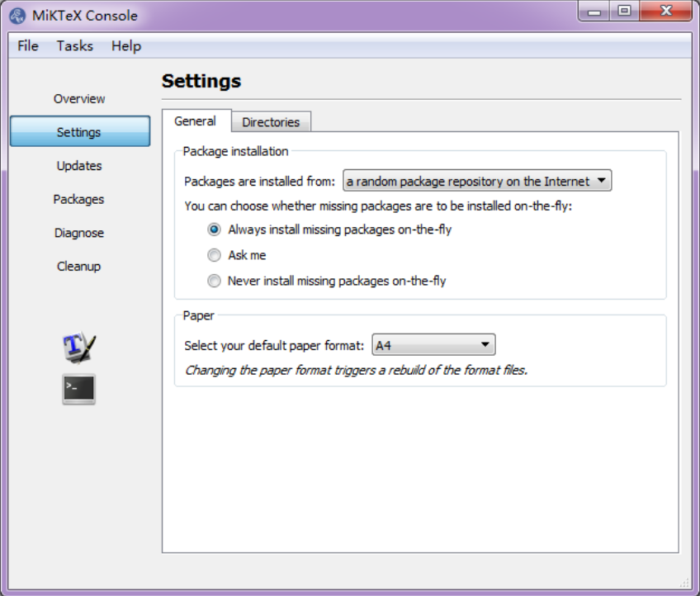
Task: Click the window resize grip corner
Action: pyautogui.click(x=684, y=583)
